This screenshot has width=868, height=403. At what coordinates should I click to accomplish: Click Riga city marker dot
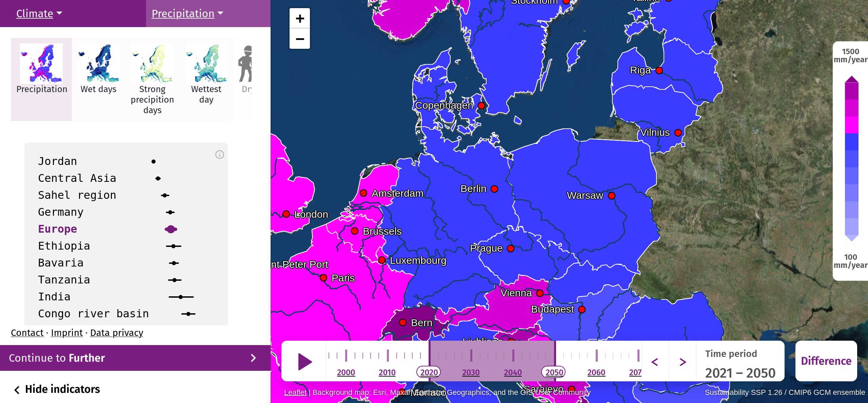click(x=659, y=70)
